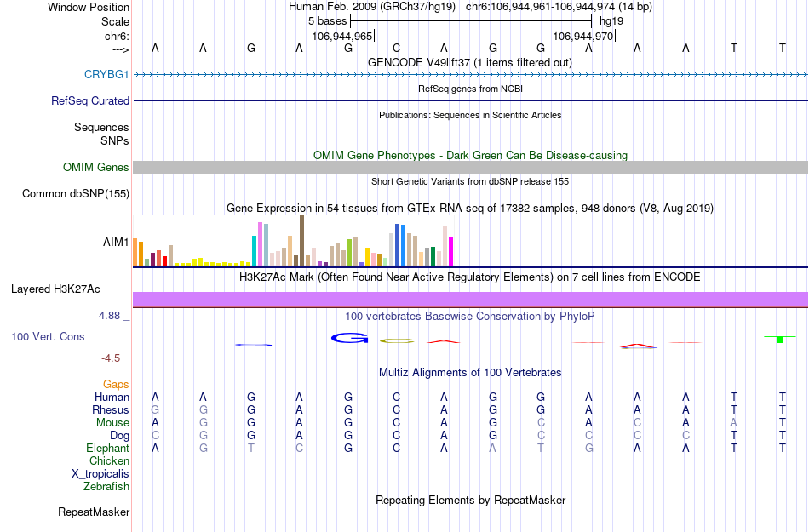
Task: Click the GTEx Gene Expression track title
Action: [470, 209]
